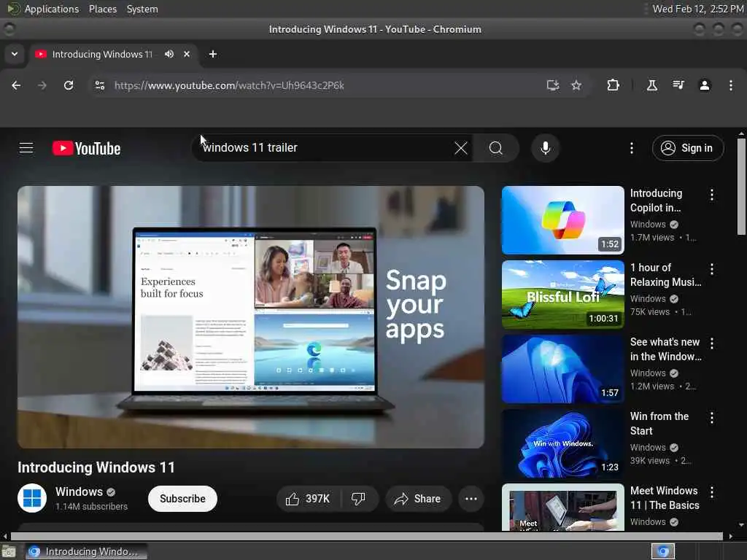
Task: Open more actions ellipsis under video
Action: click(471, 499)
